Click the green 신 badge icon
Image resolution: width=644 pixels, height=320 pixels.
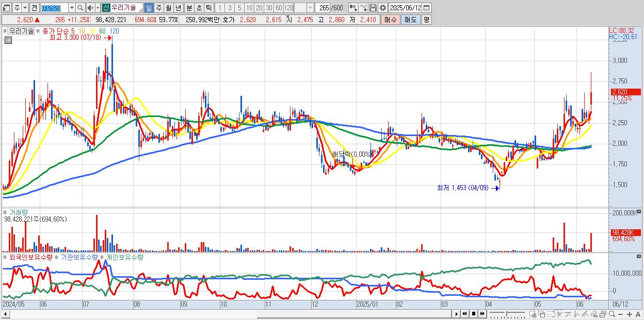pyautogui.click(x=106, y=8)
